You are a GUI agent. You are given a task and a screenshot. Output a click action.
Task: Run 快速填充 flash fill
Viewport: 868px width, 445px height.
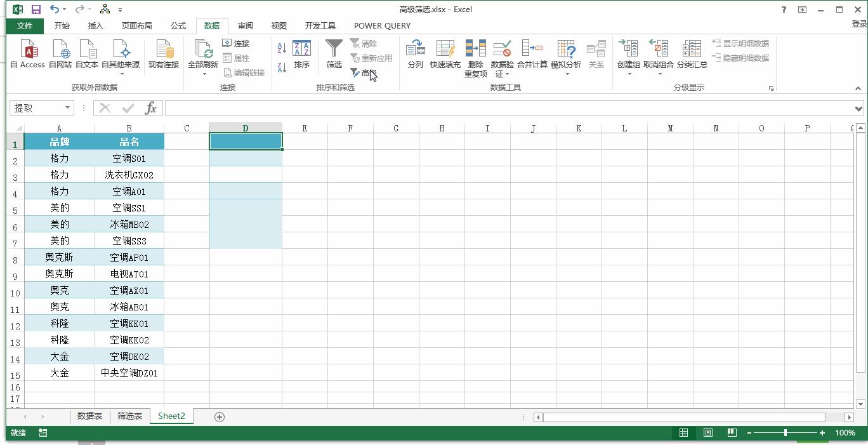tap(445, 55)
